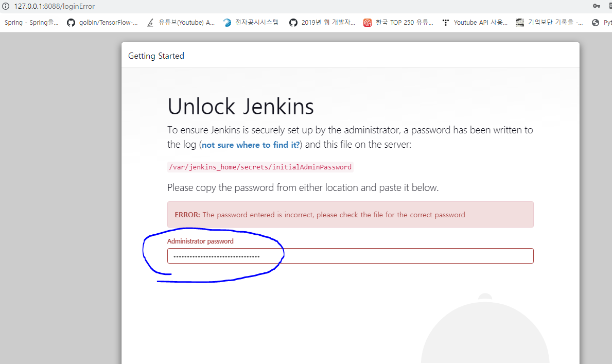Image resolution: width=612 pixels, height=364 pixels.
Task: Click the ERROR password incorrect message
Action: [350, 214]
